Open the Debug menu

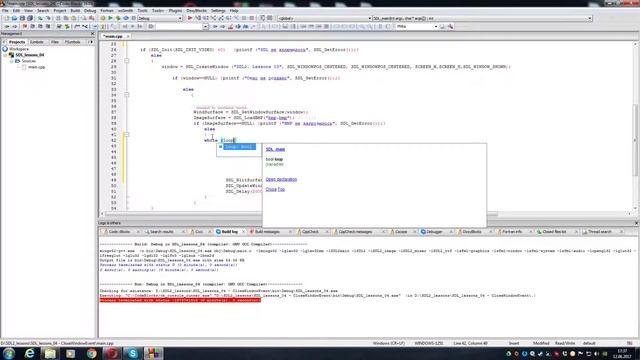pyautogui.click(x=90, y=11)
